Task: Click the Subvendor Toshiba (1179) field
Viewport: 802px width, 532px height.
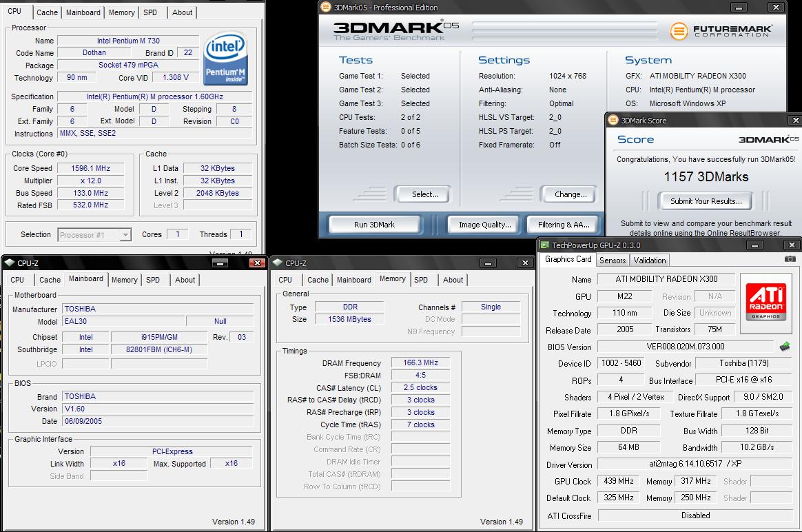Action: 743,363
